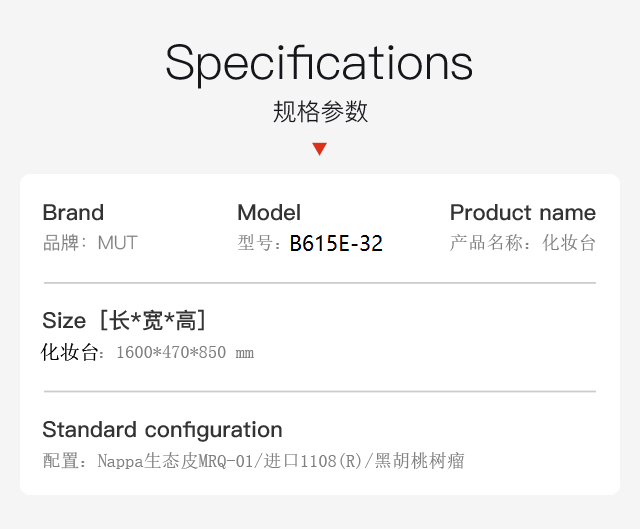
Task: Click the 规格参数 subtitle text
Action: pyautogui.click(x=320, y=111)
